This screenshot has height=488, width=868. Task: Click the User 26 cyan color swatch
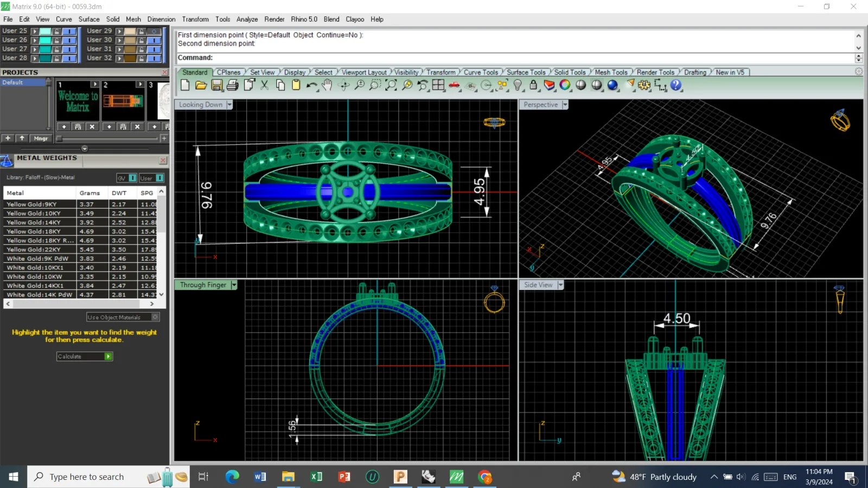pos(46,40)
